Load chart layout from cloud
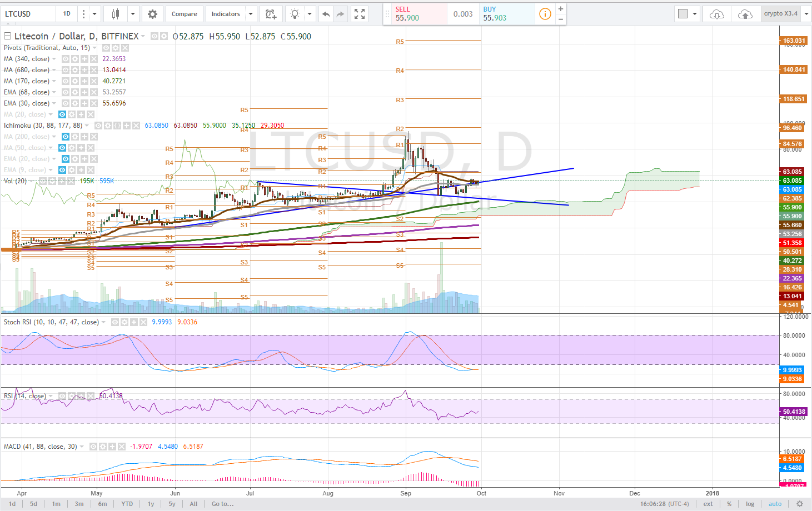This screenshot has width=812, height=511. point(717,14)
